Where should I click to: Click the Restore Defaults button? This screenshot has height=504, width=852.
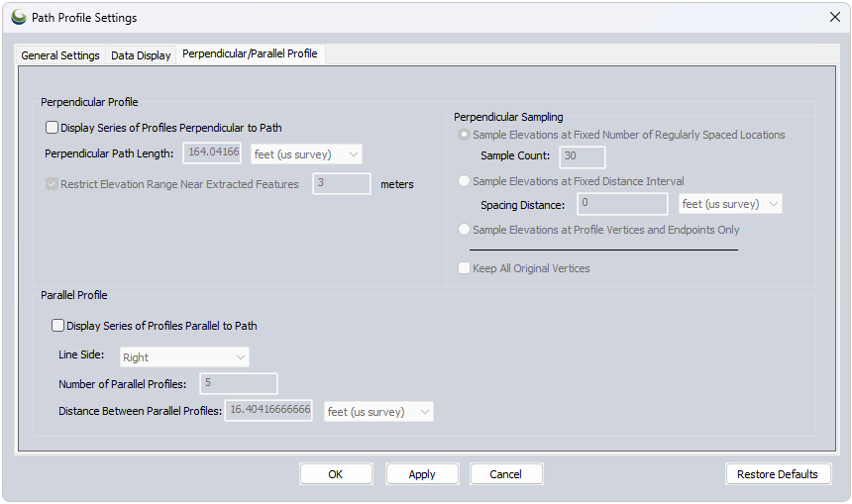point(777,474)
